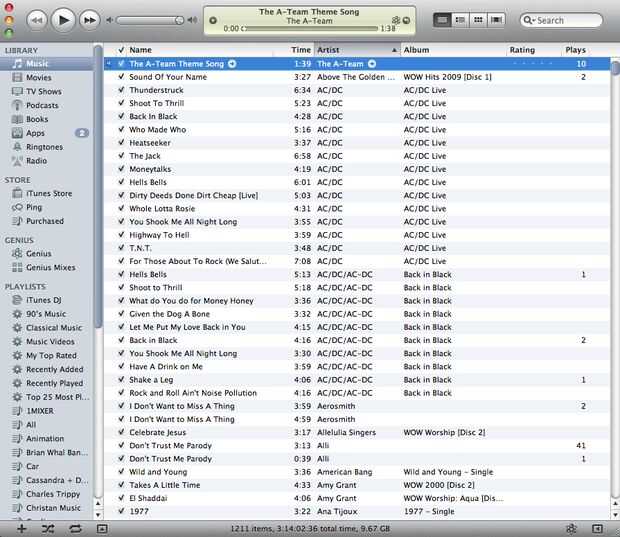Reverse sort order with Artist arrow

click(x=394, y=50)
